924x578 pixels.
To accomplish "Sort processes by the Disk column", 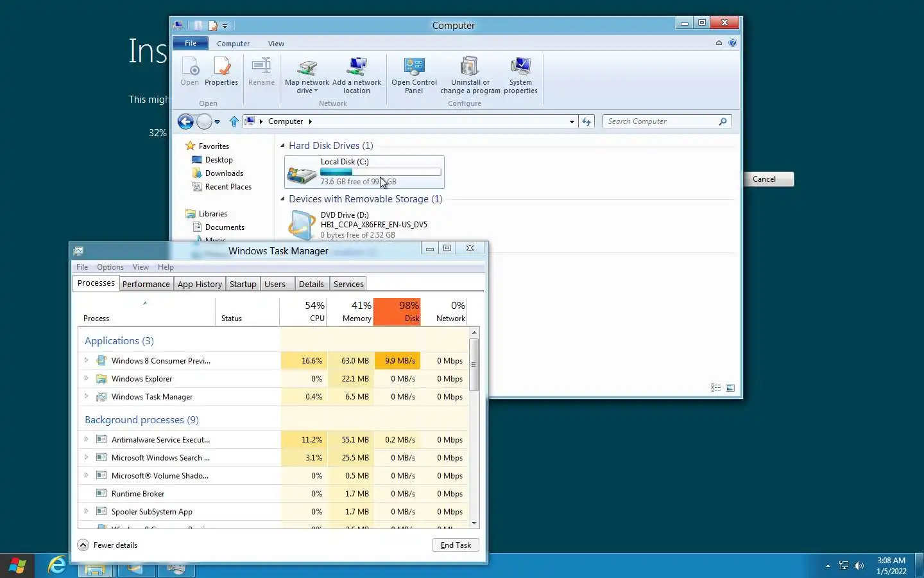I will pos(397,311).
